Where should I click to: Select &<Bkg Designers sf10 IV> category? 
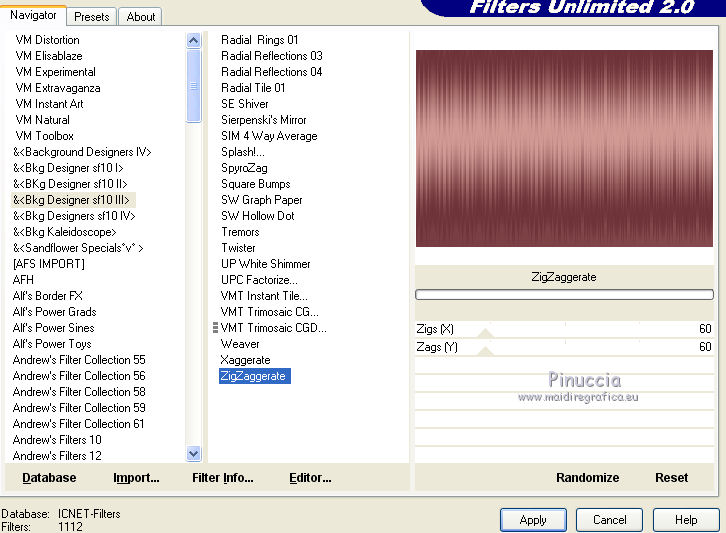(x=74, y=216)
